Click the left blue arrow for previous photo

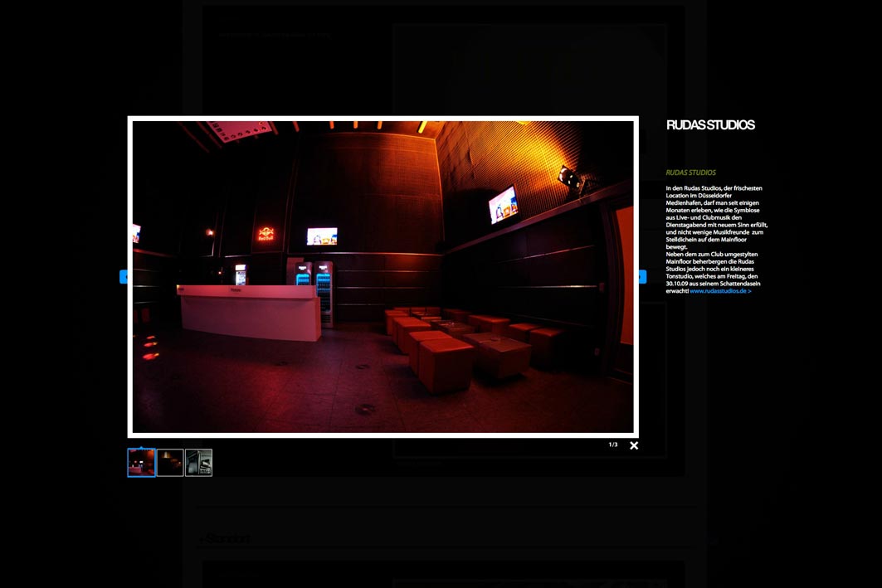coord(124,279)
